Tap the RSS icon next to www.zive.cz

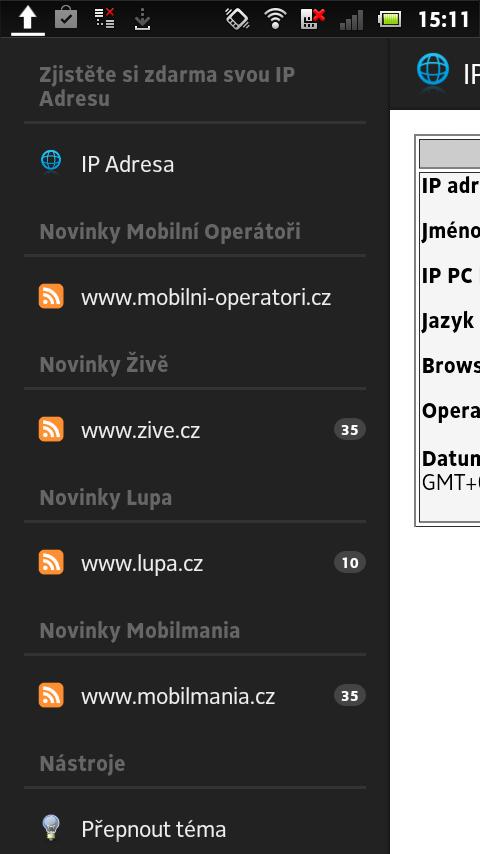pyautogui.click(x=51, y=429)
